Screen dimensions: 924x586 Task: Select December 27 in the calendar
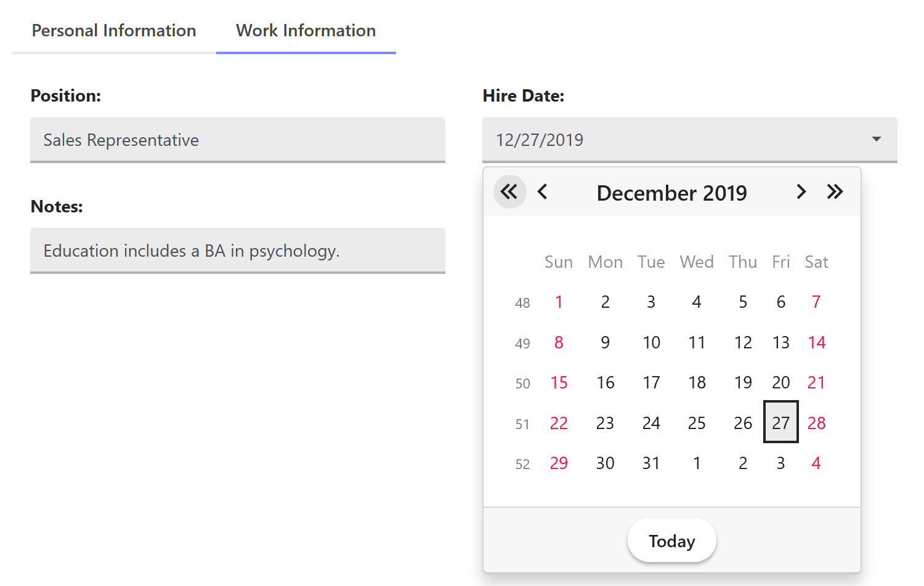click(780, 423)
